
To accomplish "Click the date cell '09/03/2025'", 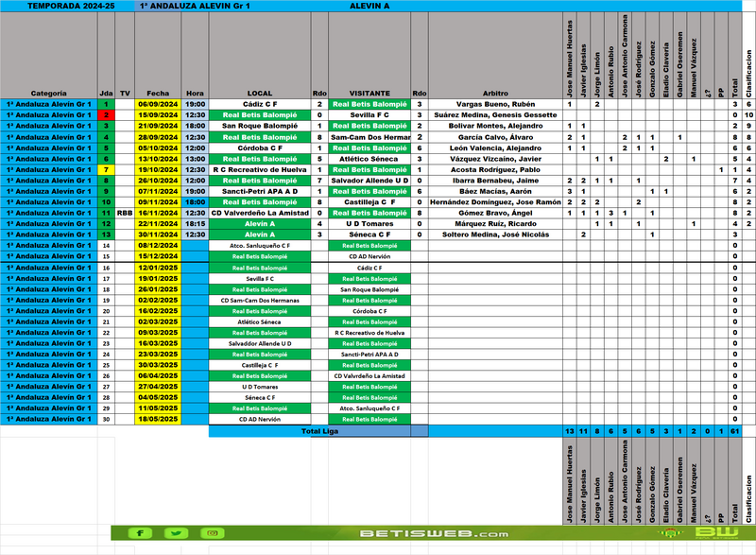I will 158,333.
